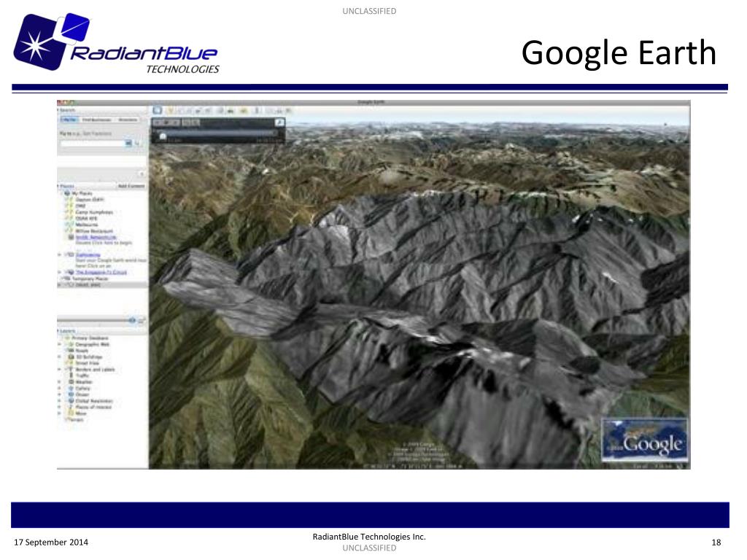
Task: Toggle the DMZ placemark checkbox
Action: tap(67, 206)
